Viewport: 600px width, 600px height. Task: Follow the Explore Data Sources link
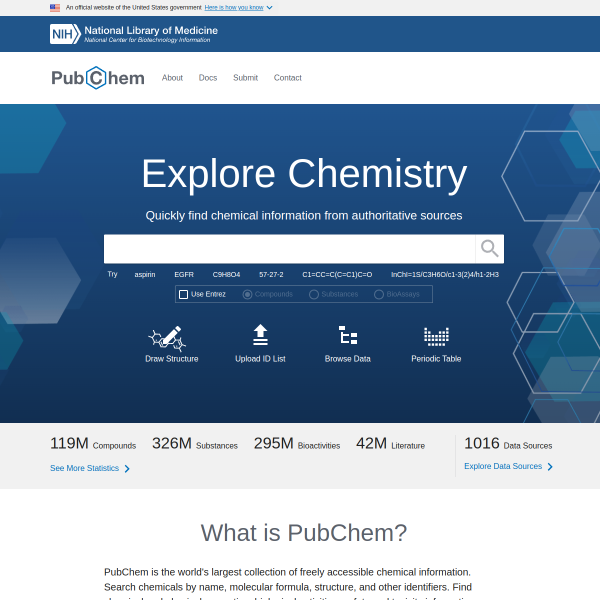(x=503, y=466)
